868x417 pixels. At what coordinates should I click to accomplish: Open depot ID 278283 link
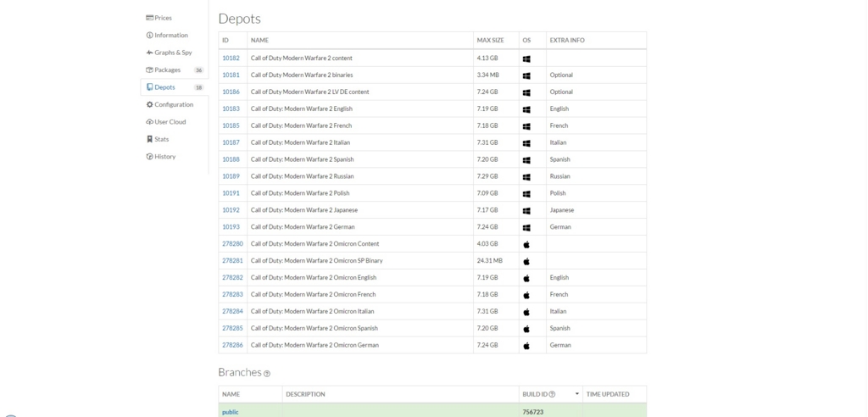pyautogui.click(x=232, y=295)
